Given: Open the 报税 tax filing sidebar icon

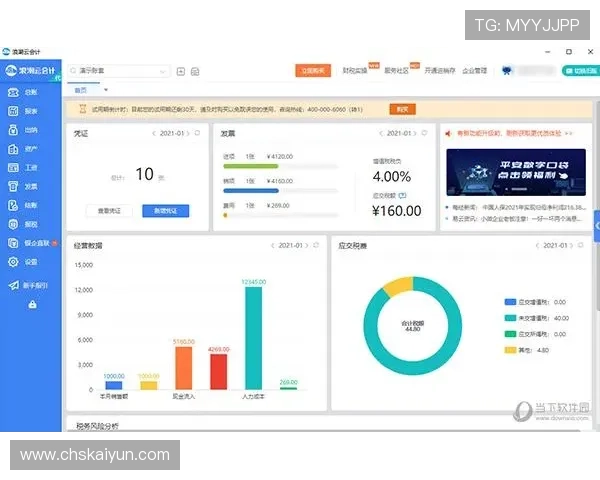Looking at the screenshot, I should (13, 224).
